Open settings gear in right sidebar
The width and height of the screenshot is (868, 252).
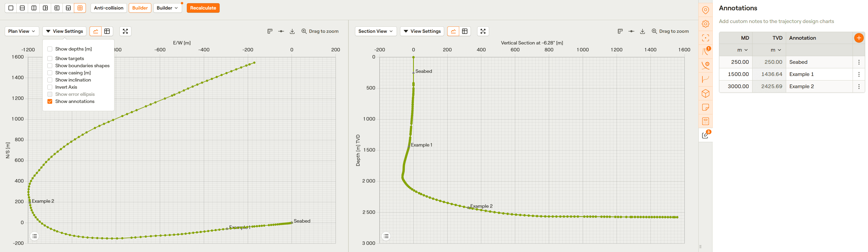[x=705, y=24]
